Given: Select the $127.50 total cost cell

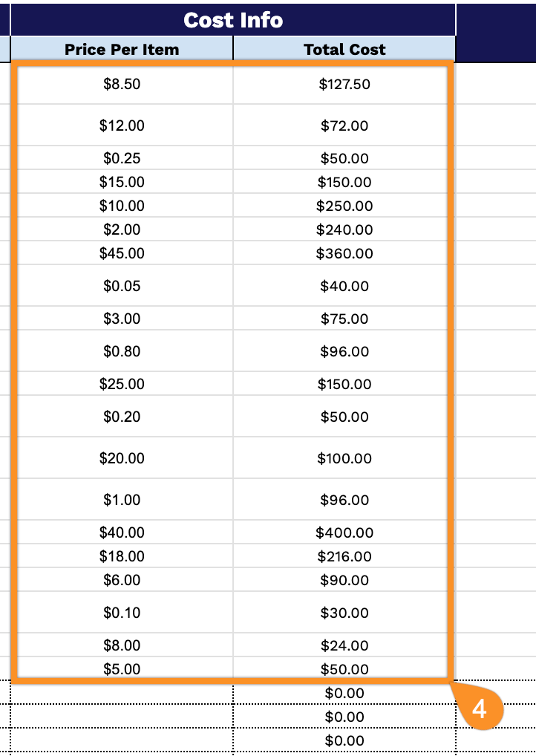Looking at the screenshot, I should [344, 84].
